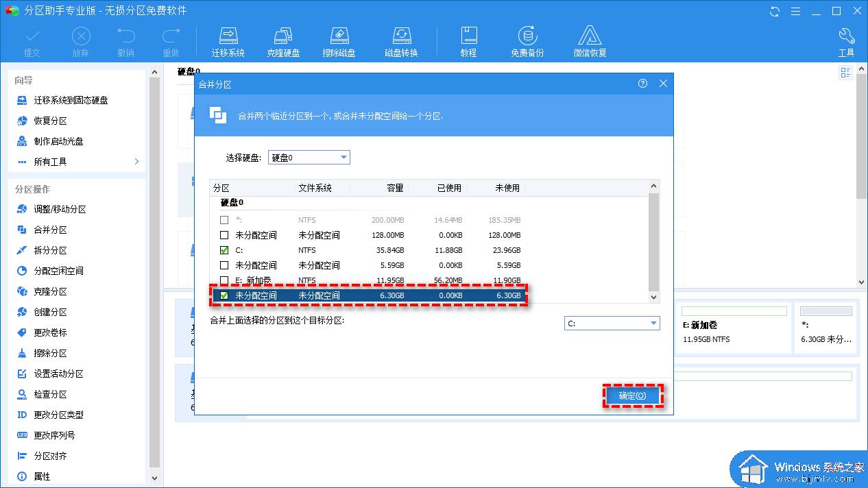Check the 5.59GB 未分配空间 checkbox
Viewport: 868px width, 488px height.
(x=224, y=265)
